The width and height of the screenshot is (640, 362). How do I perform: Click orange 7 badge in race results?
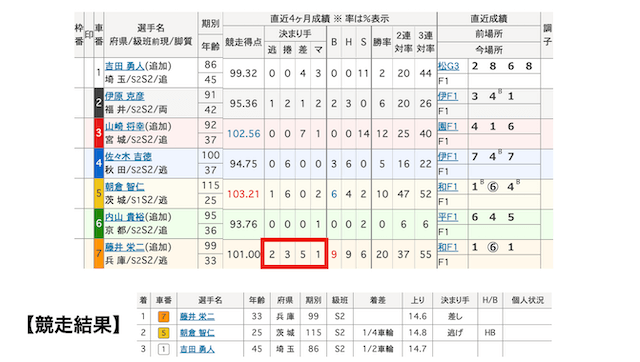pyautogui.click(x=163, y=316)
